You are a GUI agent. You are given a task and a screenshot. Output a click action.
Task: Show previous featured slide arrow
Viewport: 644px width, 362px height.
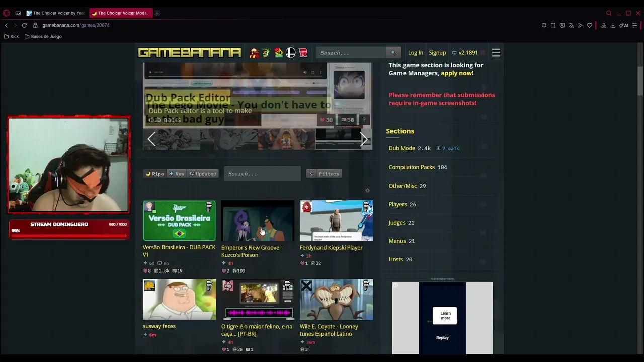(151, 139)
